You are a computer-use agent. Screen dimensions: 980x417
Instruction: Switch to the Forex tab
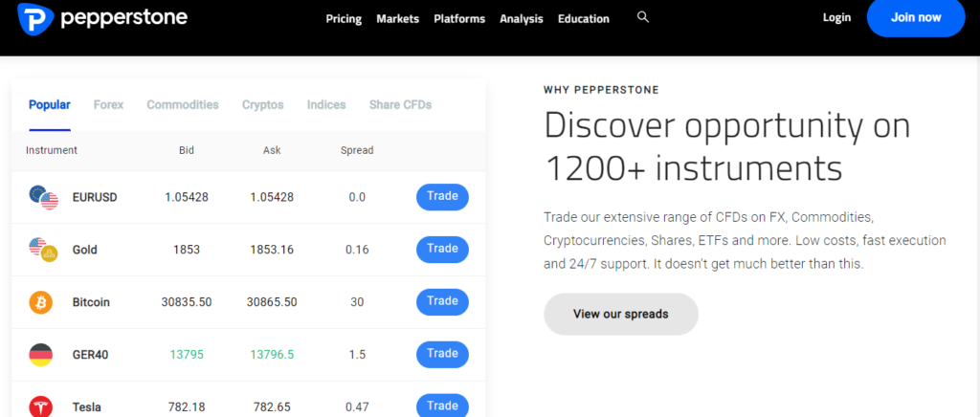pyautogui.click(x=109, y=105)
